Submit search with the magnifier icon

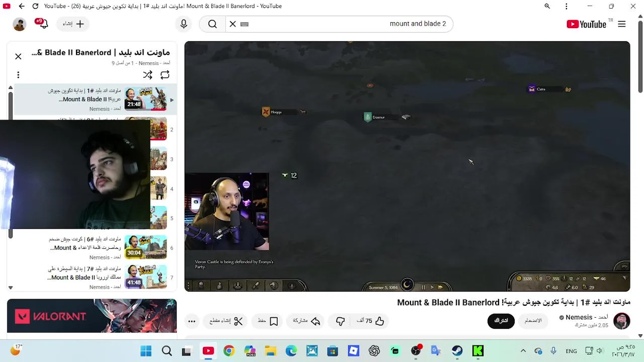click(212, 24)
